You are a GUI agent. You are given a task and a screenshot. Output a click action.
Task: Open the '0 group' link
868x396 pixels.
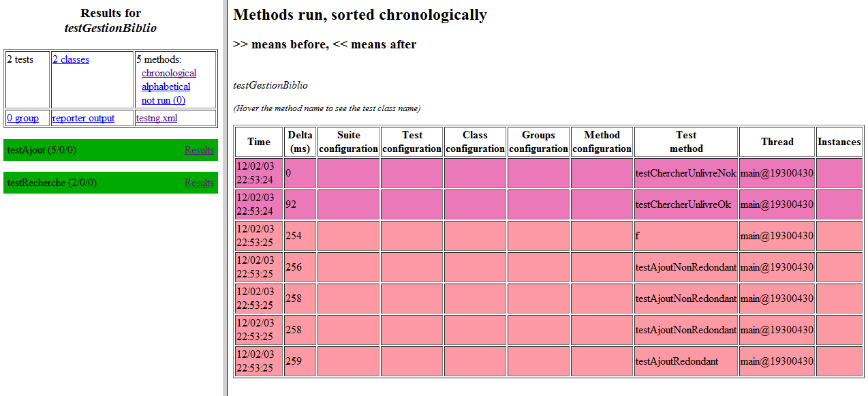coord(22,118)
